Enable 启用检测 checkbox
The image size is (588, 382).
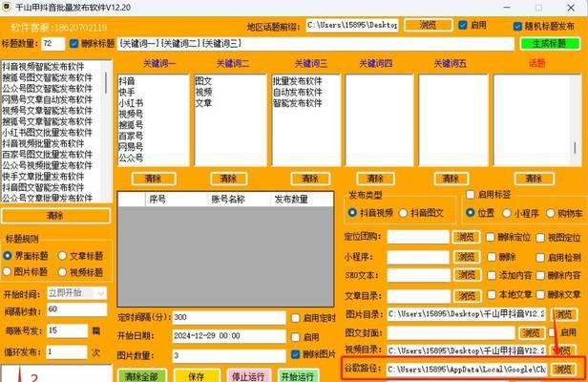click(540, 258)
